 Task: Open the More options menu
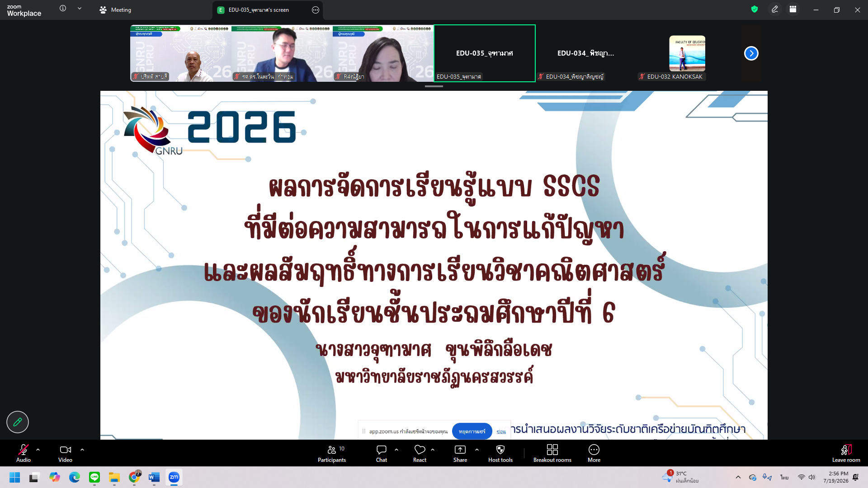(594, 453)
